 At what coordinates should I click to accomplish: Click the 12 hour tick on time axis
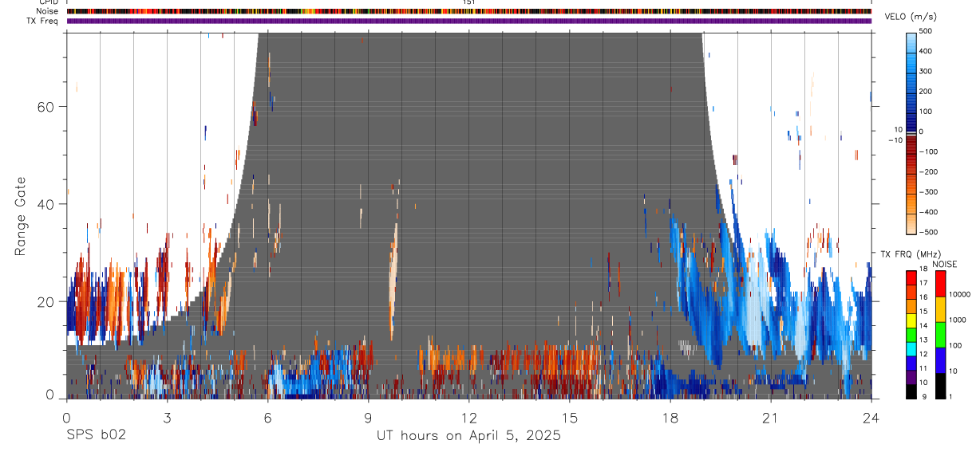point(469,417)
